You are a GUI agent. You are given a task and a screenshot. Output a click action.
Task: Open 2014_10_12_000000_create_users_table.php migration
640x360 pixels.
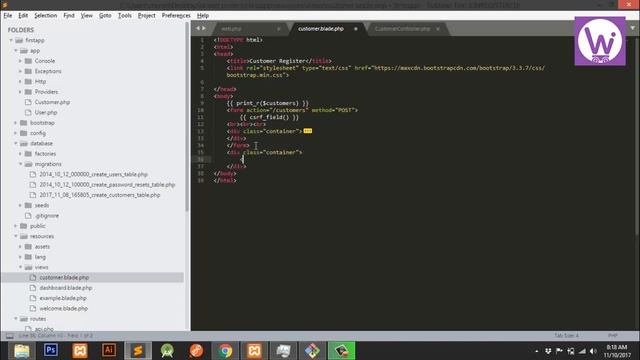[93, 174]
